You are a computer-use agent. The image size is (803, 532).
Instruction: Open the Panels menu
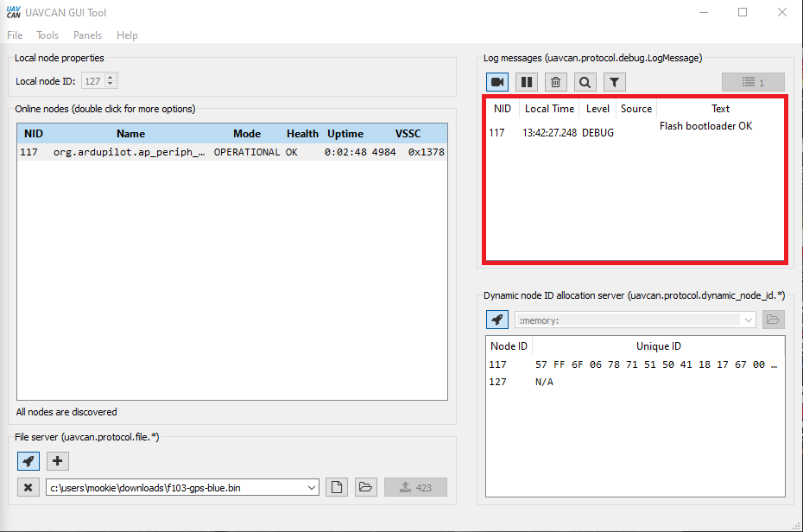87,35
